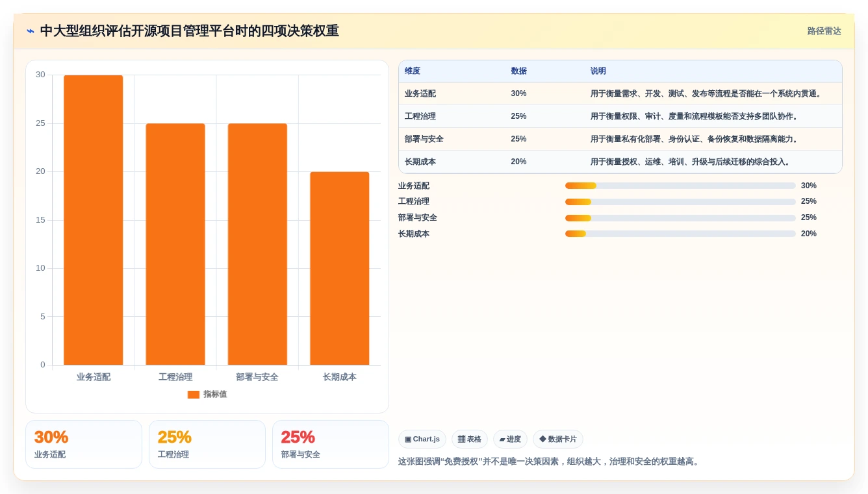Click the description starting 用于衡量需求
The height and width of the screenshot is (494, 868).
(x=708, y=93)
